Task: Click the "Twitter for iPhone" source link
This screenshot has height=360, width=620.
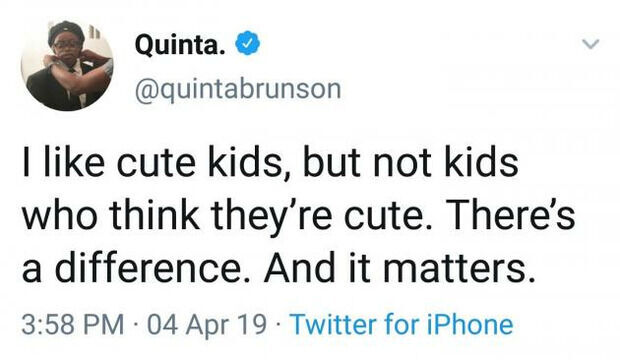Action: pos(402,324)
